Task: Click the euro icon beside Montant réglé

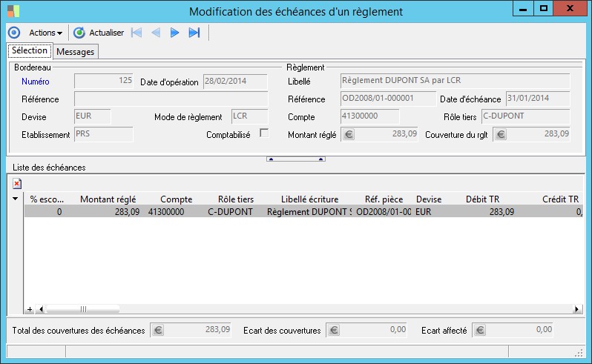Action: click(x=351, y=135)
